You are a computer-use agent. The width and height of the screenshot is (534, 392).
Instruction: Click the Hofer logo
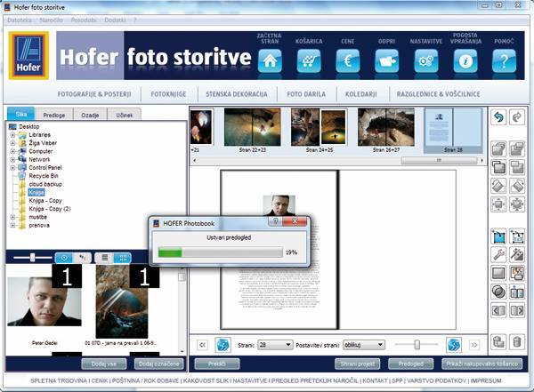(28, 55)
